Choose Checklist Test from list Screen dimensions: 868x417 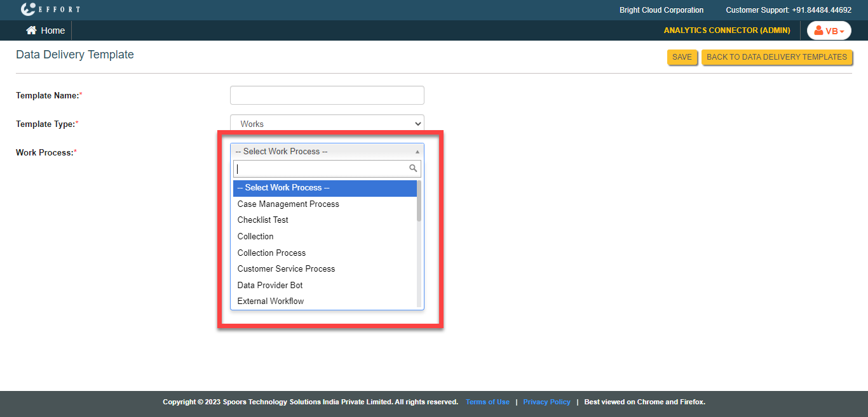click(x=263, y=220)
